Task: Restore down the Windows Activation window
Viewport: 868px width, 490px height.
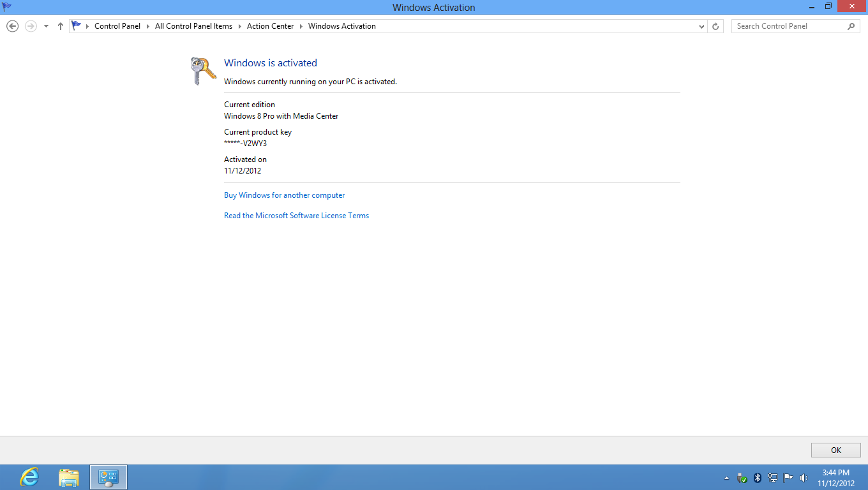Action: click(828, 6)
